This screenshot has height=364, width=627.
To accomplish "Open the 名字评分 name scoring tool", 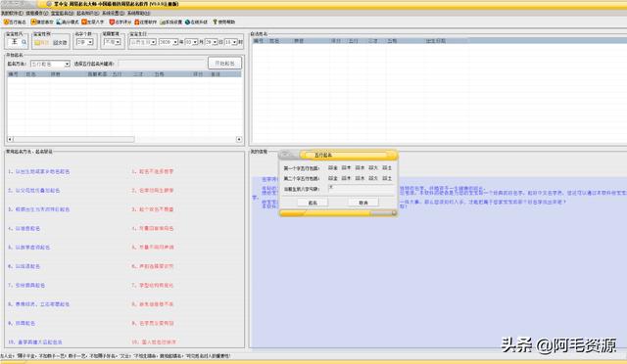I will click(121, 22).
